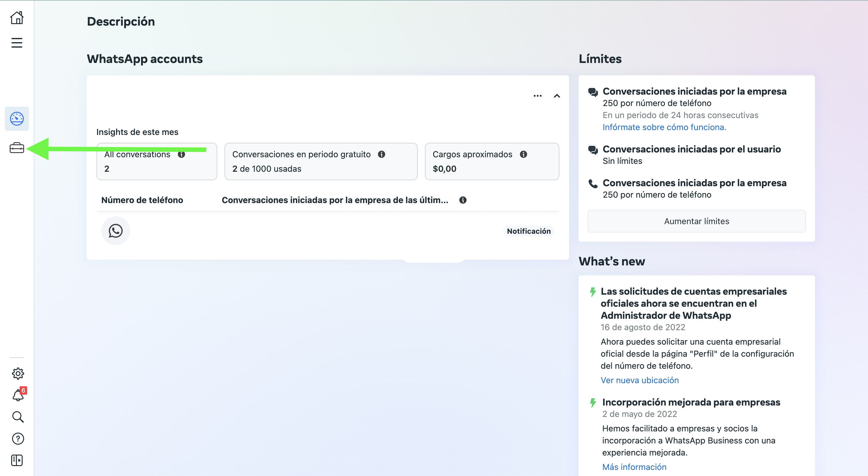Click chat bubbles icon for empresa conversations limit
This screenshot has width=868, height=476.
point(593,92)
